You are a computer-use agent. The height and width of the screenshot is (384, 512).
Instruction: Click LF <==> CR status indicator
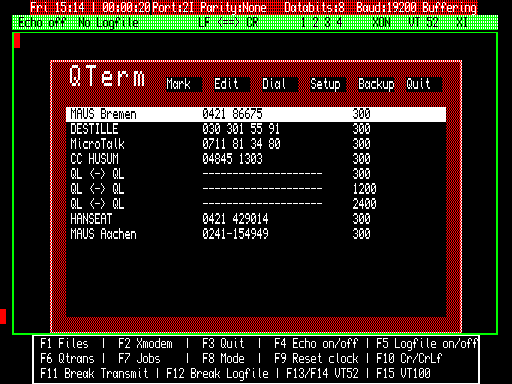228,23
